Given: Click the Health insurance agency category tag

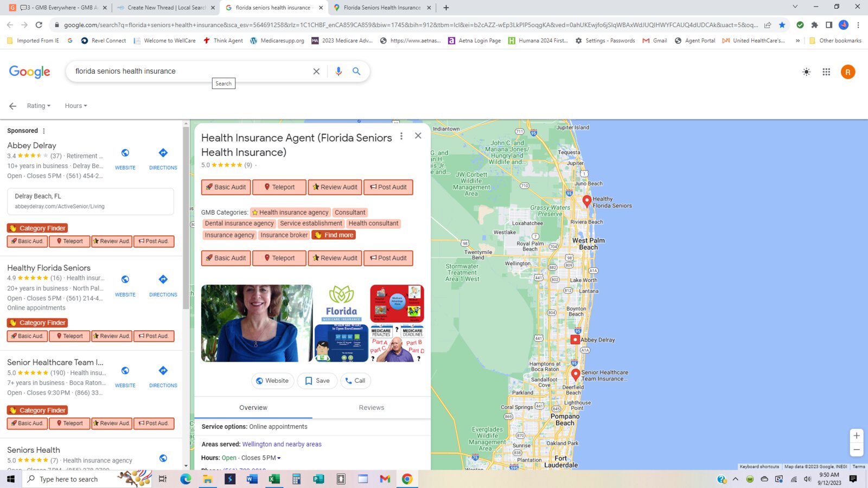Looking at the screenshot, I should (x=290, y=213).
